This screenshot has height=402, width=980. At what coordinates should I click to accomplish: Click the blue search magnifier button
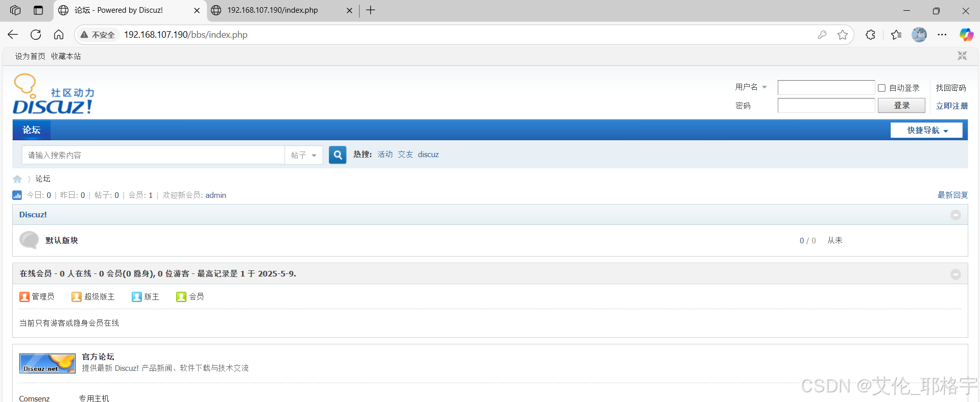click(338, 155)
